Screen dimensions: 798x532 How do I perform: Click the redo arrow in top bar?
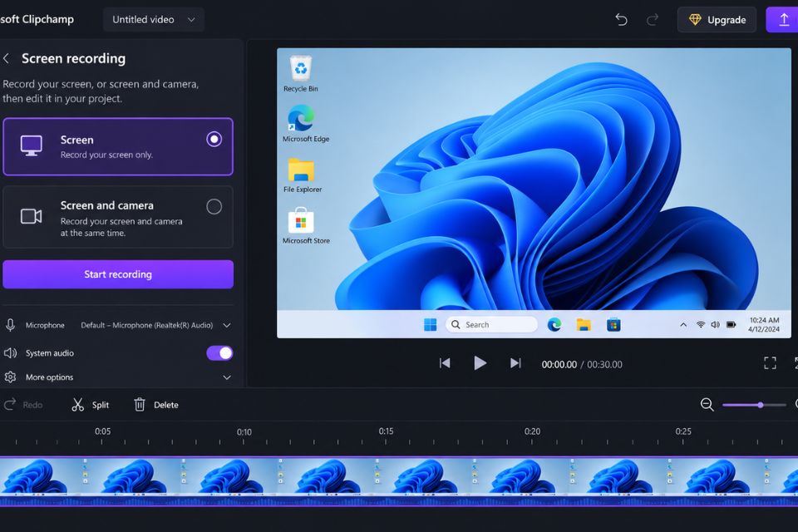pyautogui.click(x=652, y=20)
